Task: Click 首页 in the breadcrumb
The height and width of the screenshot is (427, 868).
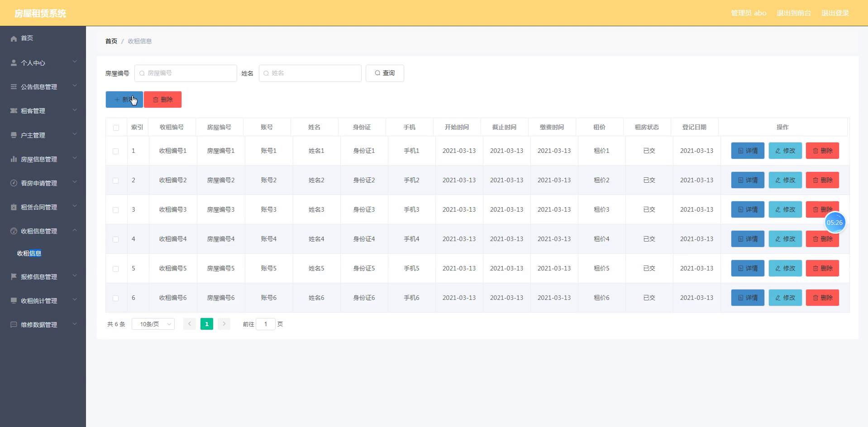Action: (111, 41)
